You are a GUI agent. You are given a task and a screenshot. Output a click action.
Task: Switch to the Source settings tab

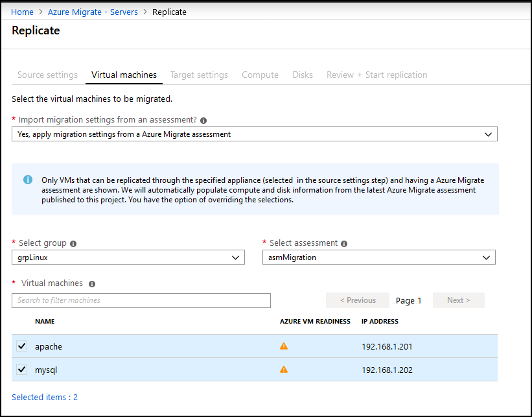coord(47,75)
